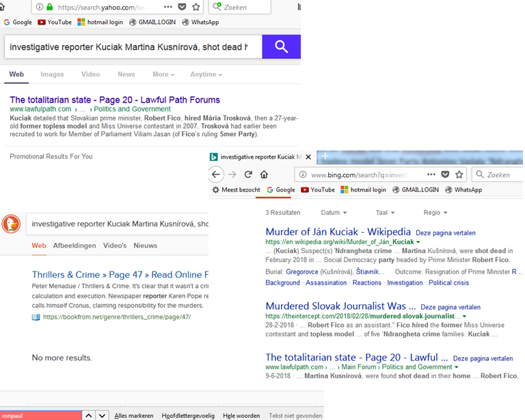
Task: Select Yahoo Web tab
Action: tap(16, 75)
